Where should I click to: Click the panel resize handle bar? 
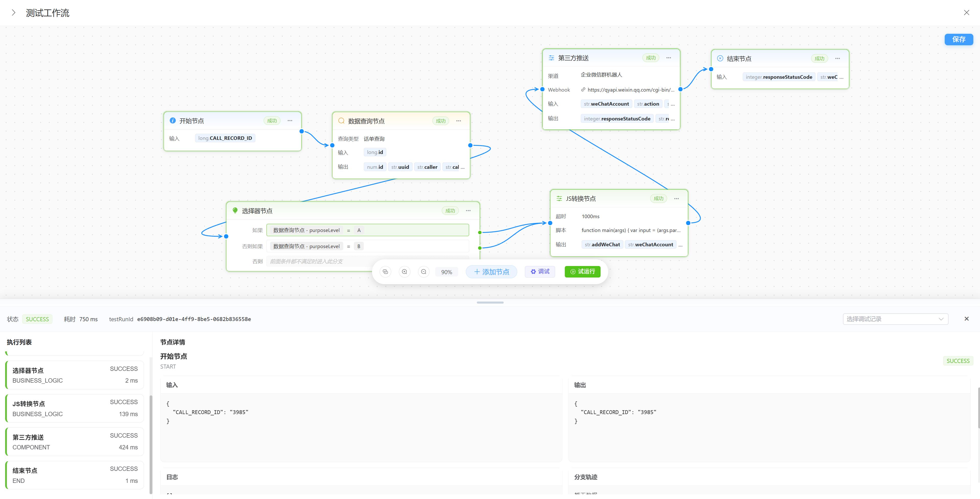click(x=490, y=303)
